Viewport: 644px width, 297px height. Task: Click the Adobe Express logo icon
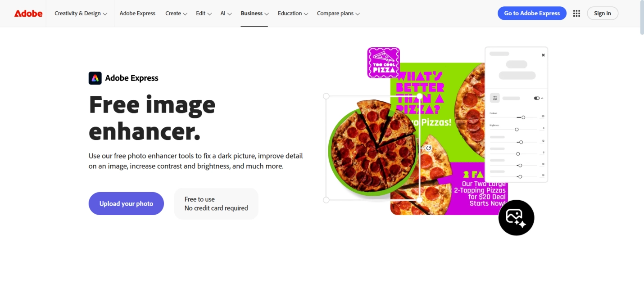click(95, 78)
